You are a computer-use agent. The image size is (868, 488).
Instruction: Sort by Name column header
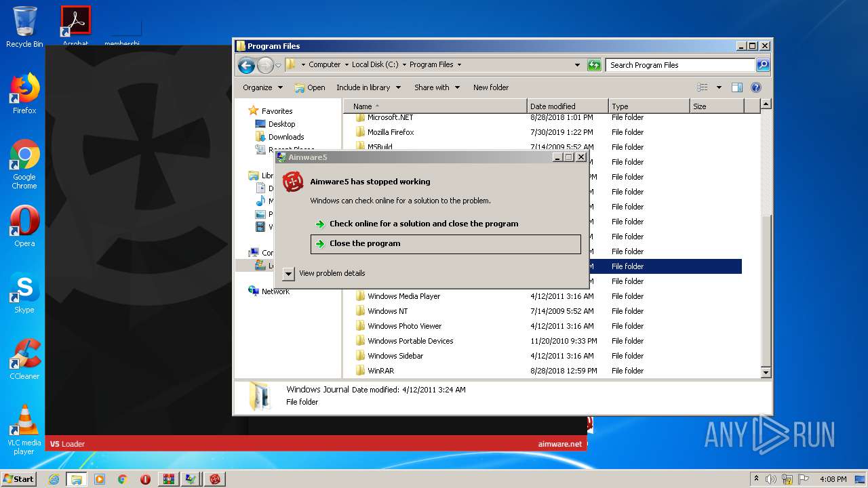click(435, 106)
